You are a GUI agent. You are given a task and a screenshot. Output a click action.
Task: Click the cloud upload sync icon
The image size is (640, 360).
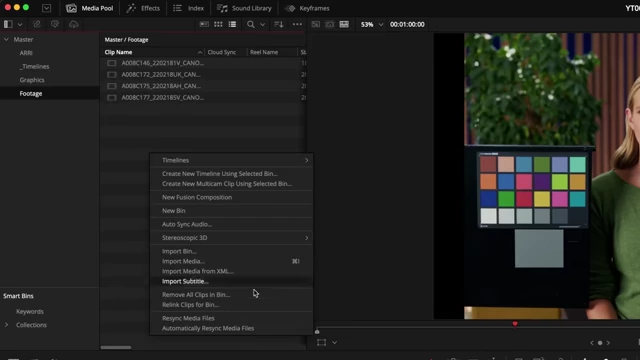[x=73, y=24]
